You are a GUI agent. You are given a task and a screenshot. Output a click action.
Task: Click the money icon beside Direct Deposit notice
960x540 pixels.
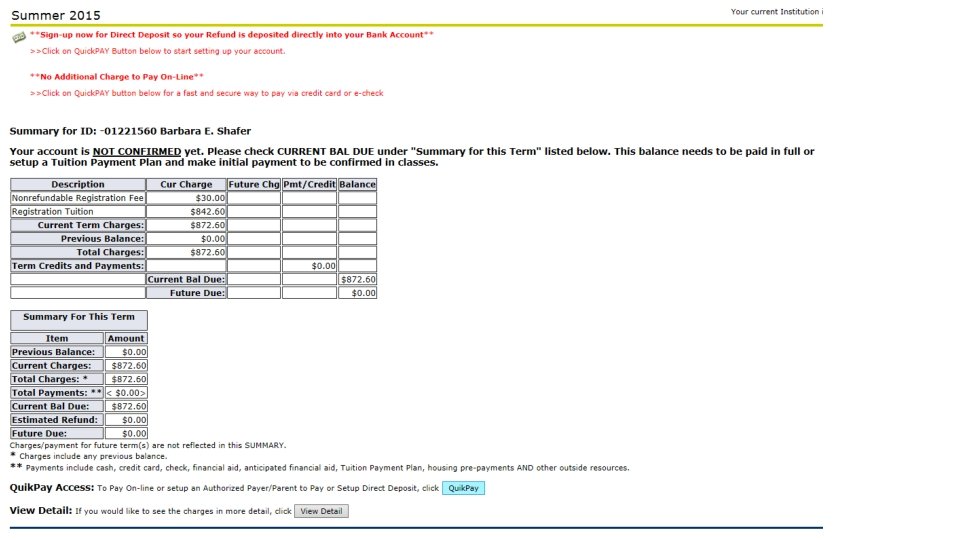19,38
